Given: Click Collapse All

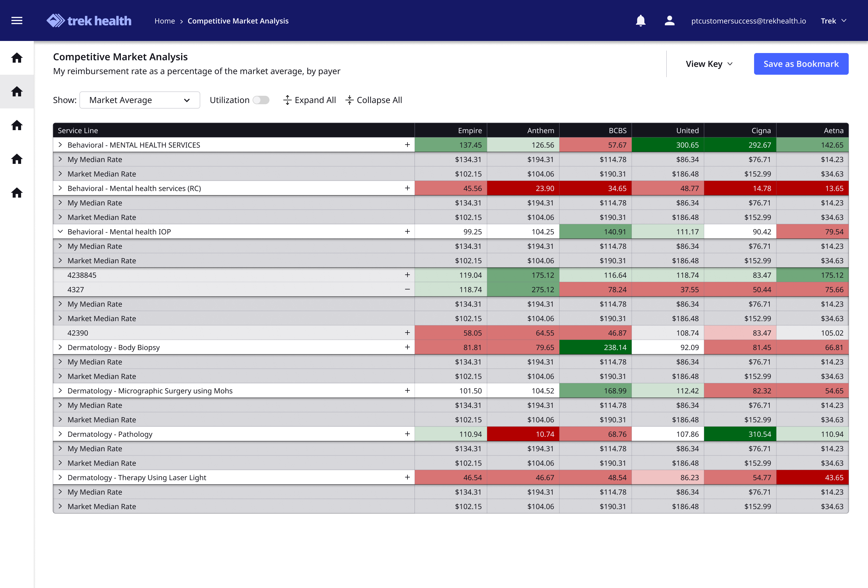Looking at the screenshot, I should pyautogui.click(x=373, y=100).
